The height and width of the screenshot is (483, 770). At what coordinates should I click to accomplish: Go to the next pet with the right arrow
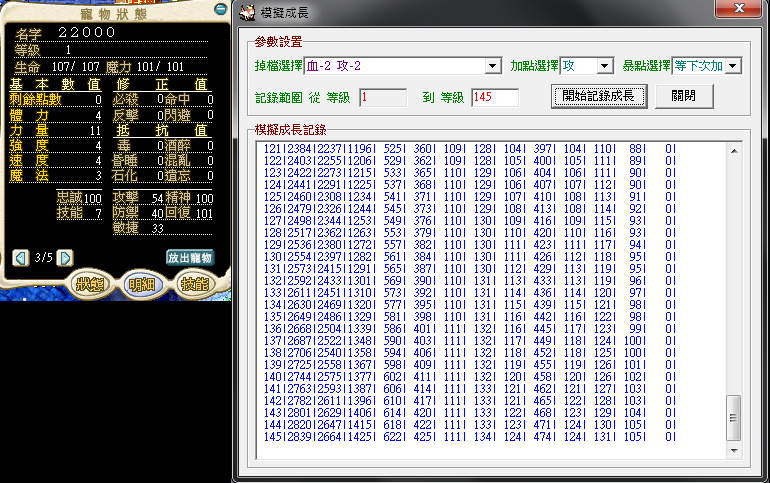[65, 258]
